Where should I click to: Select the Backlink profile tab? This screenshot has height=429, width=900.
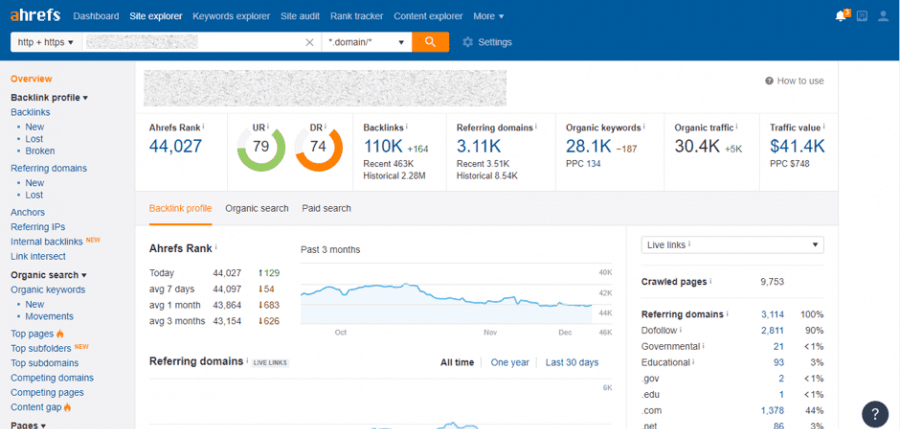(180, 208)
